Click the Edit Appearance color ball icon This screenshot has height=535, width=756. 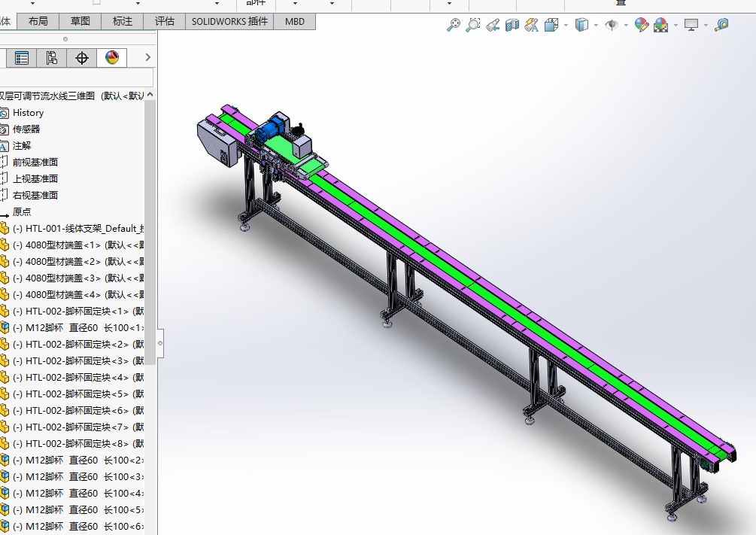click(641, 25)
